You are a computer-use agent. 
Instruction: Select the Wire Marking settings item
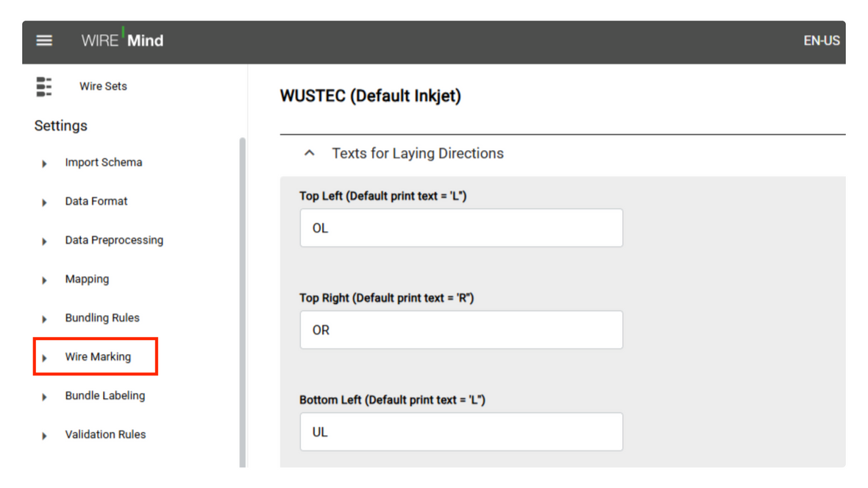98,357
